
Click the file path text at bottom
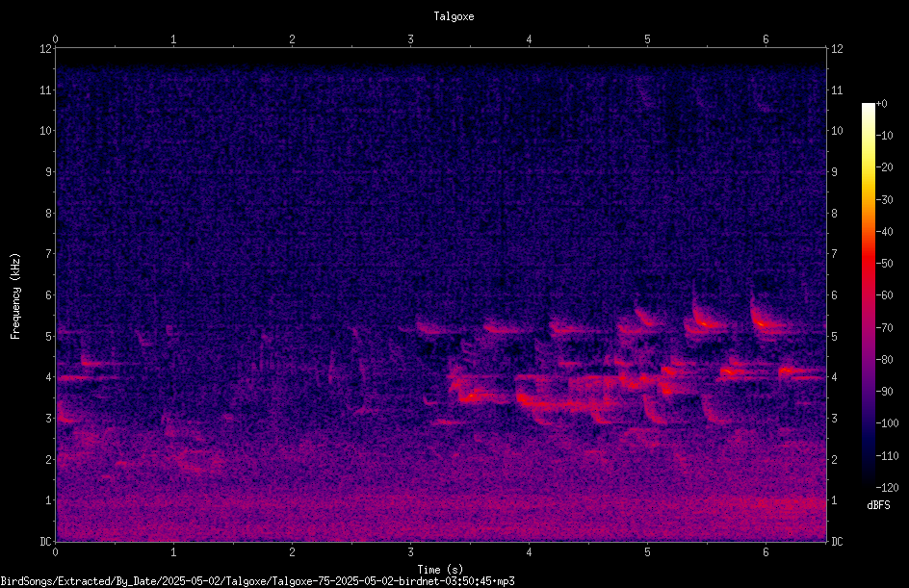pos(257,581)
